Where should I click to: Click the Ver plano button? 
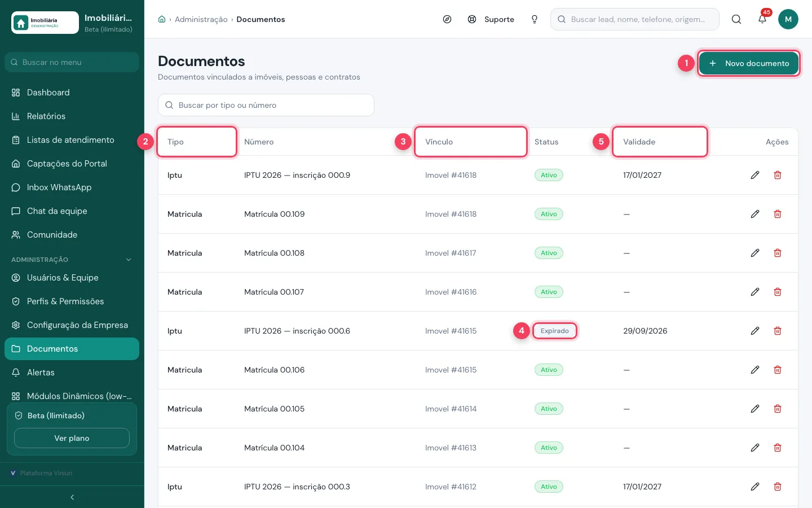coord(72,438)
